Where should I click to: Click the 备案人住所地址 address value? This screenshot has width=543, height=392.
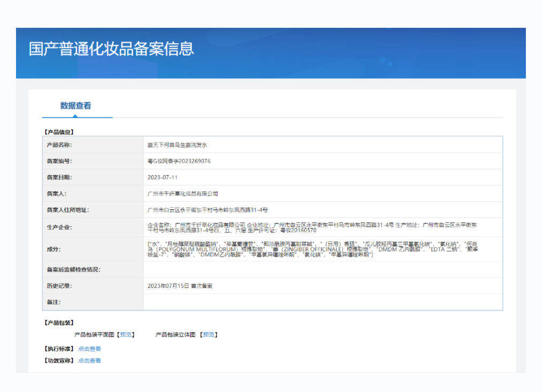[x=207, y=210]
